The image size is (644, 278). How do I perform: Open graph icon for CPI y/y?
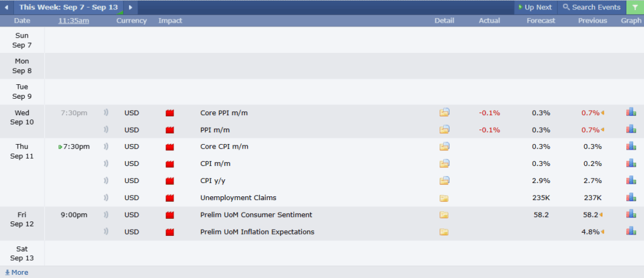631,181
